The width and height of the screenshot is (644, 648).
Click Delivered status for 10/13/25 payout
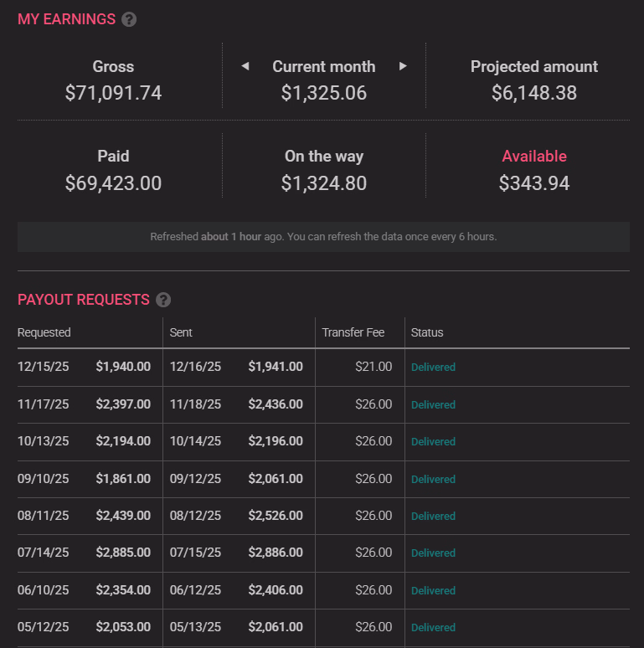[x=433, y=441]
